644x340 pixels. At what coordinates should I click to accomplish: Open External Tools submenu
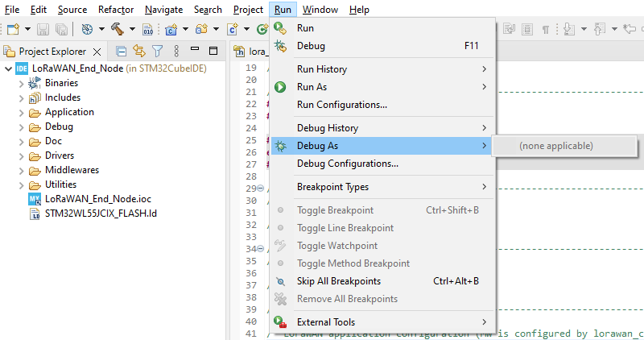point(382,322)
